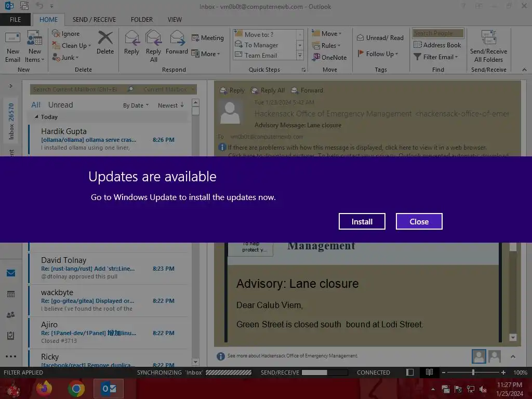This screenshot has height=399, width=532.
Task: Collapse the Today group
Action: pyautogui.click(x=36, y=117)
